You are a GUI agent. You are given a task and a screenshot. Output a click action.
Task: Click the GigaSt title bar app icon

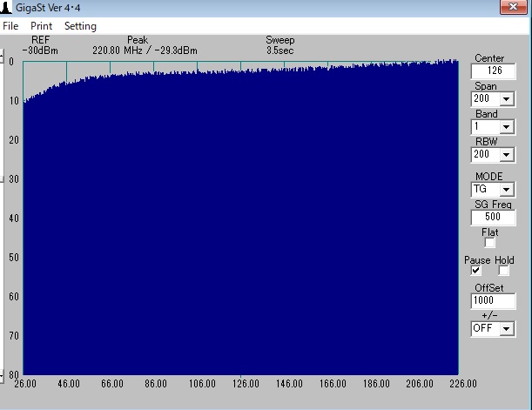[x=5, y=7]
